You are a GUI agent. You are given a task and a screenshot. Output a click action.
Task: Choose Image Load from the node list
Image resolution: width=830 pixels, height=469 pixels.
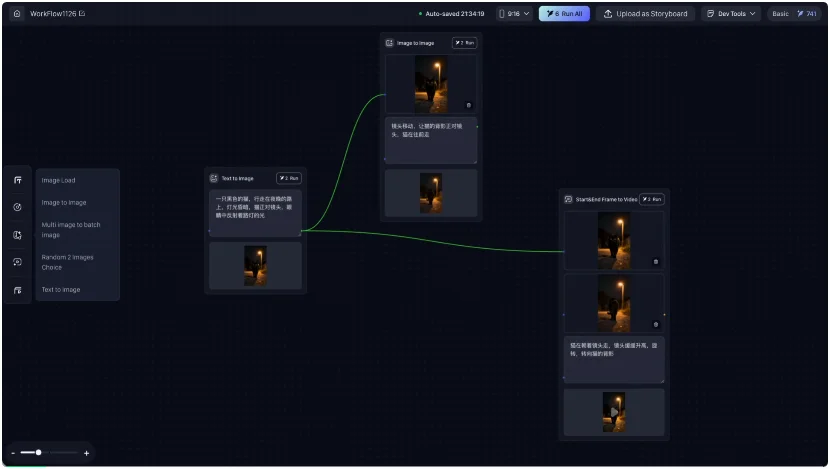58,180
